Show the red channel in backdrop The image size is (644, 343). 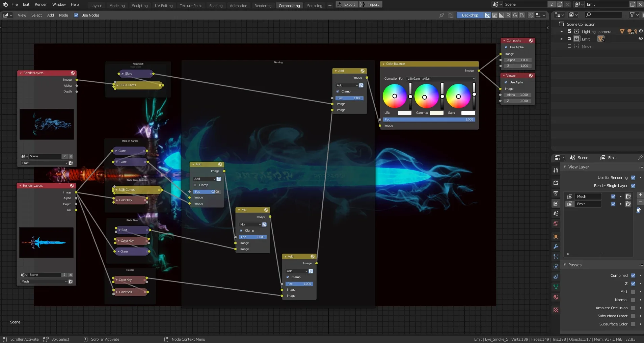(x=508, y=15)
